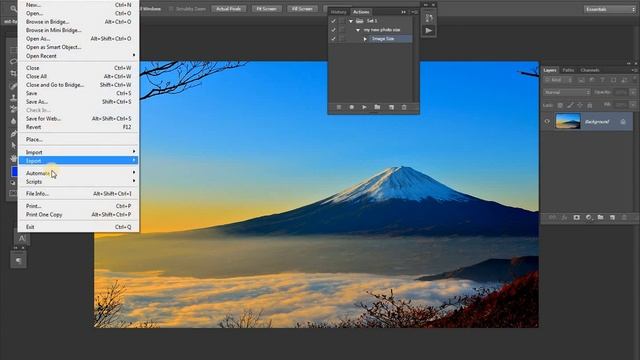Screen dimensions: 640x360
Task: Click the blue foreground color swatch
Action: [14, 172]
